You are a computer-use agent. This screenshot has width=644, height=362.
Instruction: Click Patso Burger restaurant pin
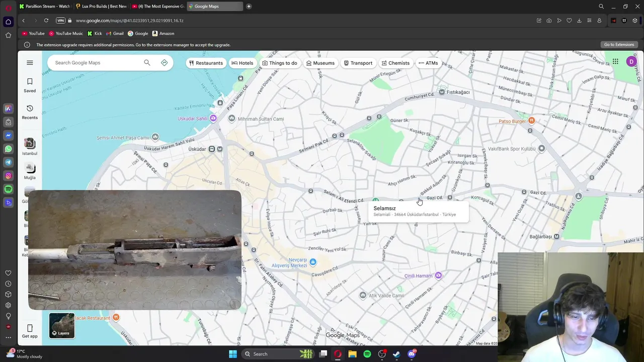[x=532, y=121]
